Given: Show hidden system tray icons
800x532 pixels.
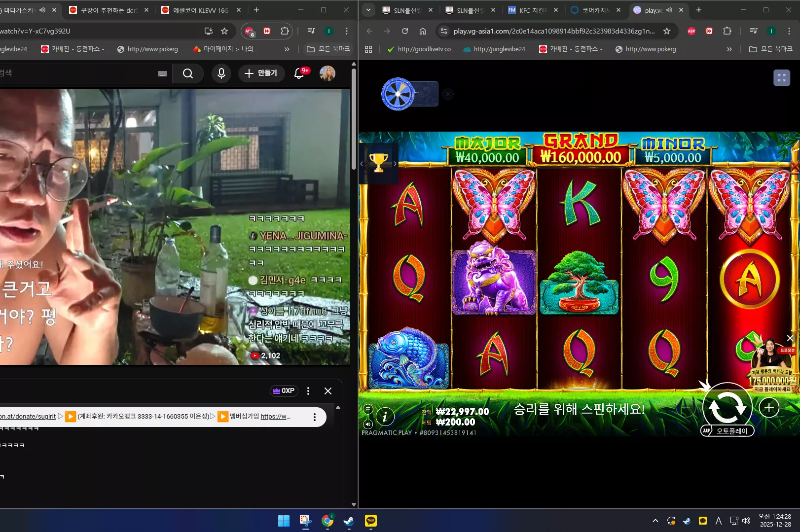Looking at the screenshot, I should coord(655,521).
